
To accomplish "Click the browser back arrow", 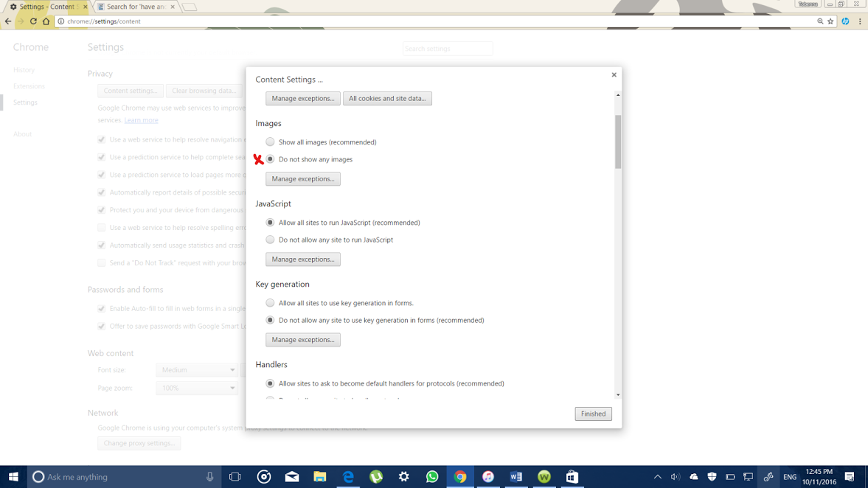I will pyautogui.click(x=8, y=21).
